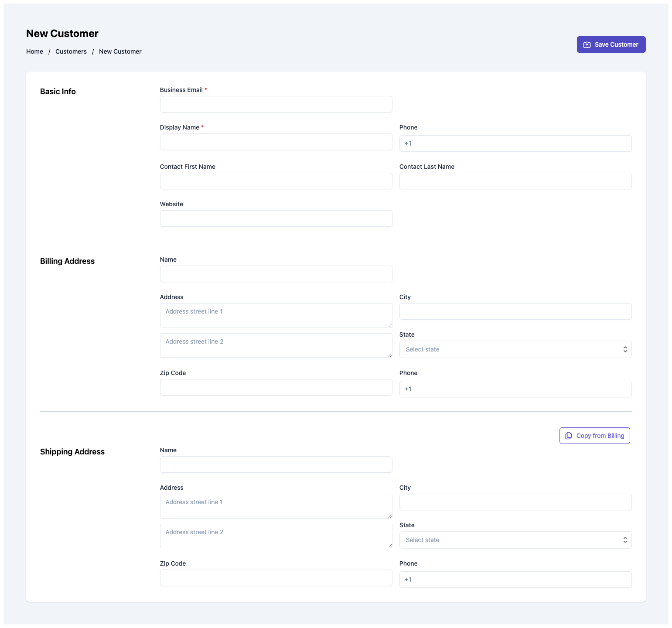Focus the Display Name input field
The width and height of the screenshot is (672, 628).
(276, 142)
